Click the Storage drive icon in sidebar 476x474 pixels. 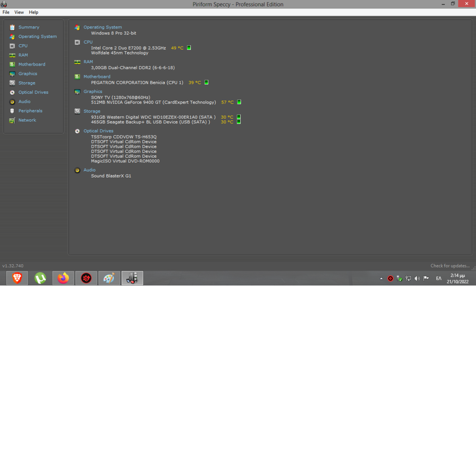[12, 83]
